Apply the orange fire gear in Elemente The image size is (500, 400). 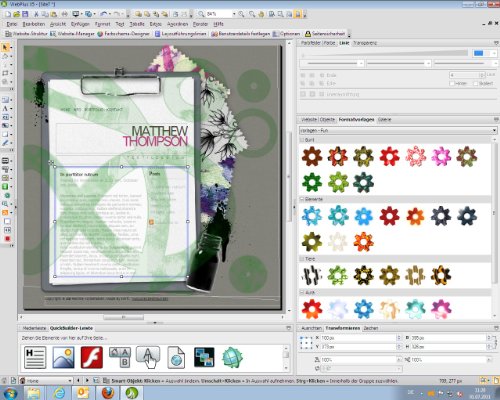[x=363, y=242]
